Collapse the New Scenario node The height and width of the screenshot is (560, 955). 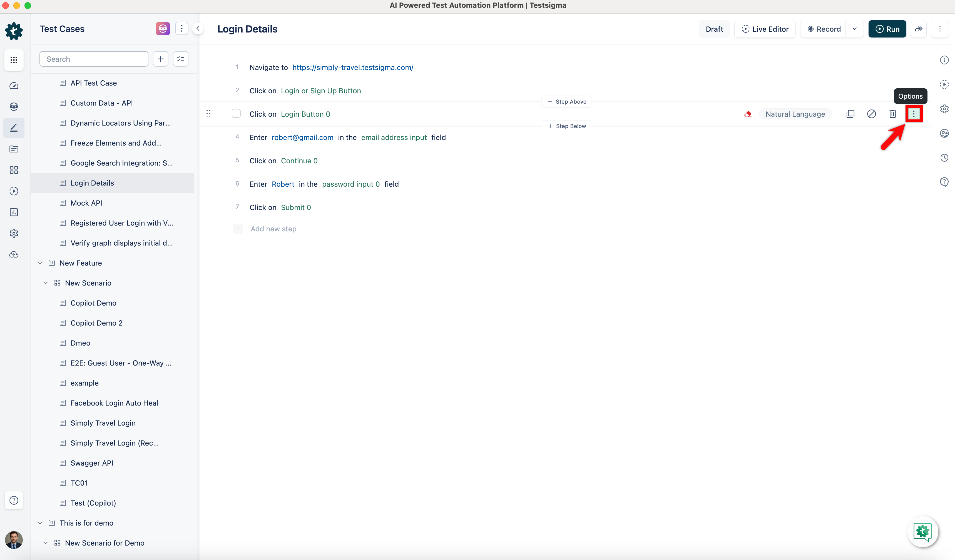click(46, 283)
